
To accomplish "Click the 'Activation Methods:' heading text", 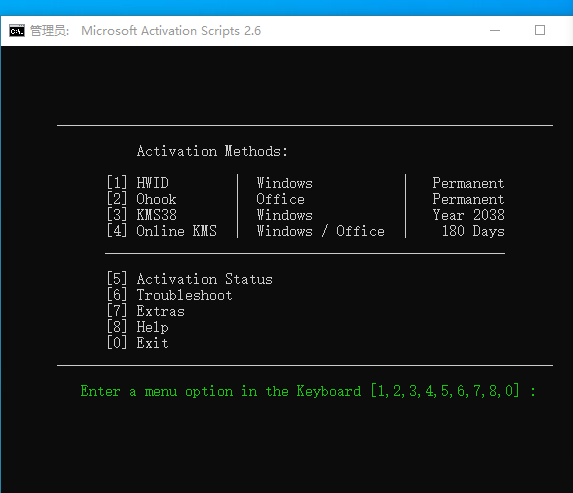I will tap(212, 151).
